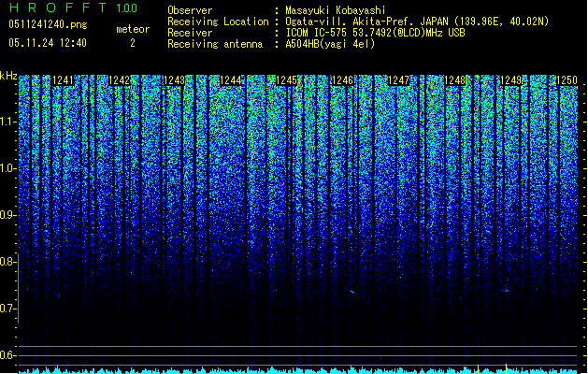
Task: Click the Receiving antenna label
Action: point(215,44)
